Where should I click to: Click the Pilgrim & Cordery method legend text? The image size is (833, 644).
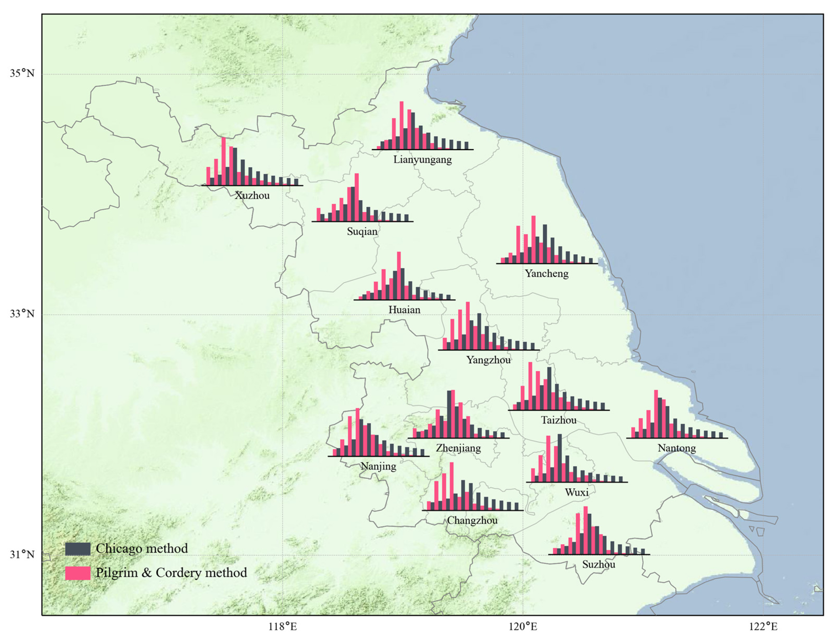pos(171,573)
